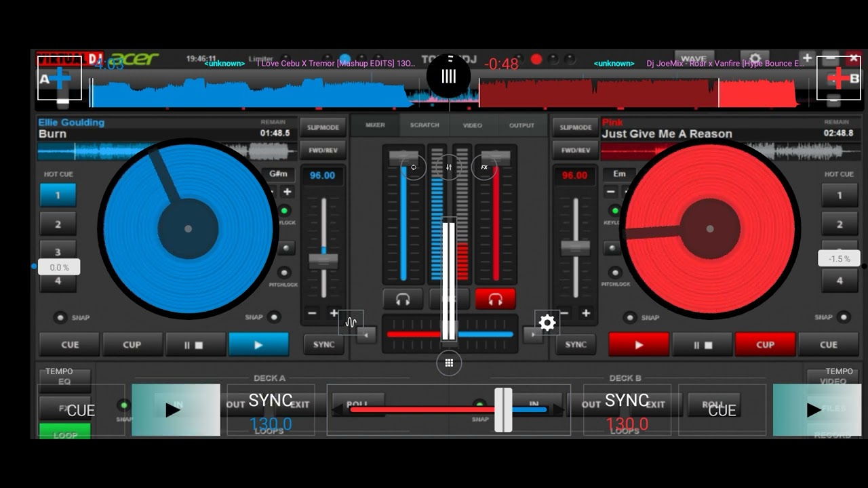Viewport: 868px width, 488px height.
Task: Toggle deck A keylock green light
Action: pyautogui.click(x=285, y=211)
